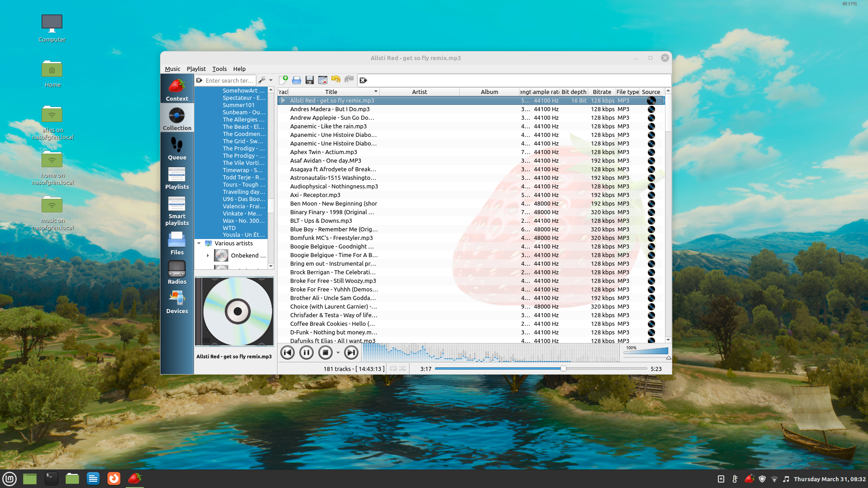Select track 'Axi - Receptor.mp3'
The image size is (868, 488).
pos(471,195)
